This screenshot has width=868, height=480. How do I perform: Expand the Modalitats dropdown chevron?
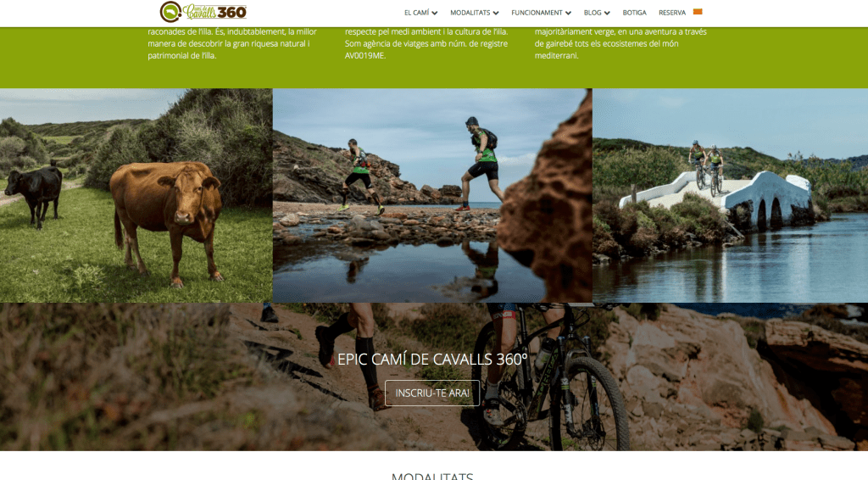496,13
